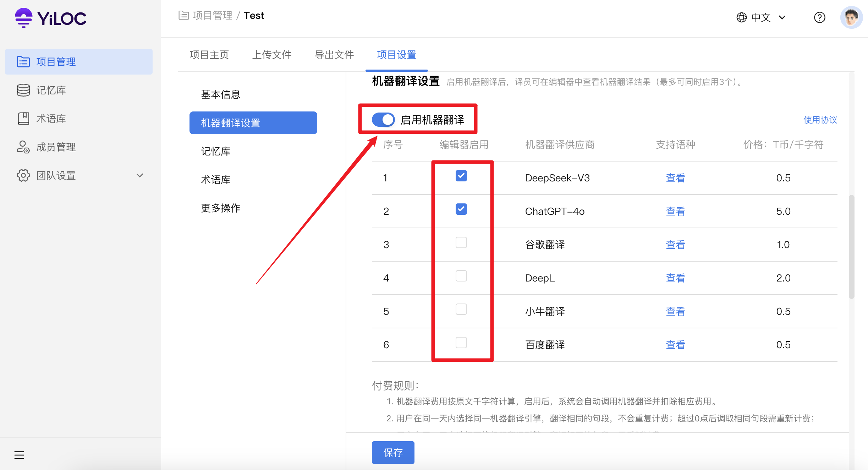Screen dimensions: 868x470
Task: Click the vertical scrollbar thumb
Action: (x=851, y=247)
